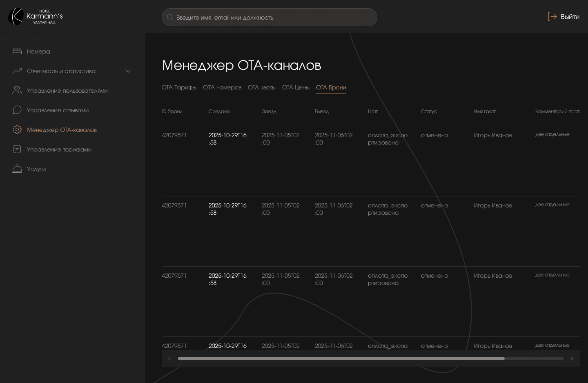Screen dimensions: 588x383
Task: Open Управление отзывами in the sidebar
Action: tap(58, 110)
